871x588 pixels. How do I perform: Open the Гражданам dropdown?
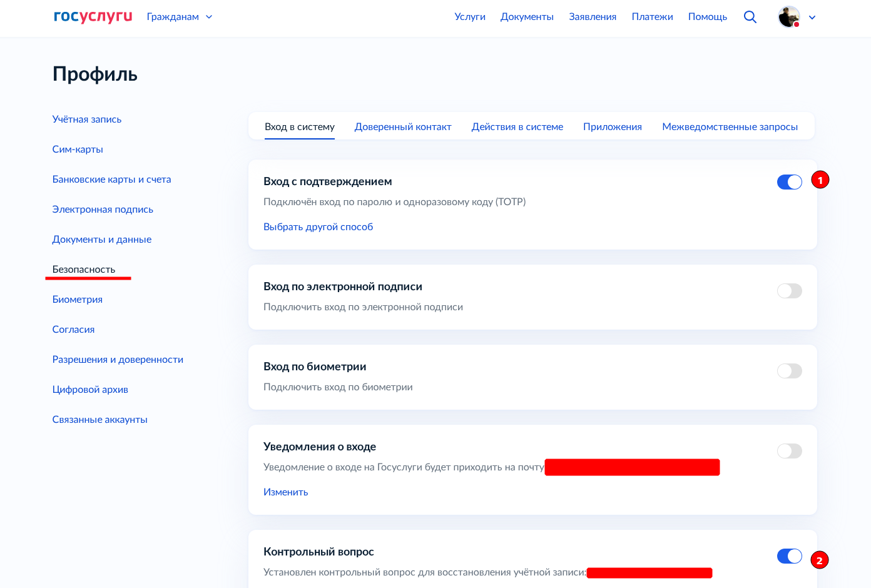click(180, 17)
